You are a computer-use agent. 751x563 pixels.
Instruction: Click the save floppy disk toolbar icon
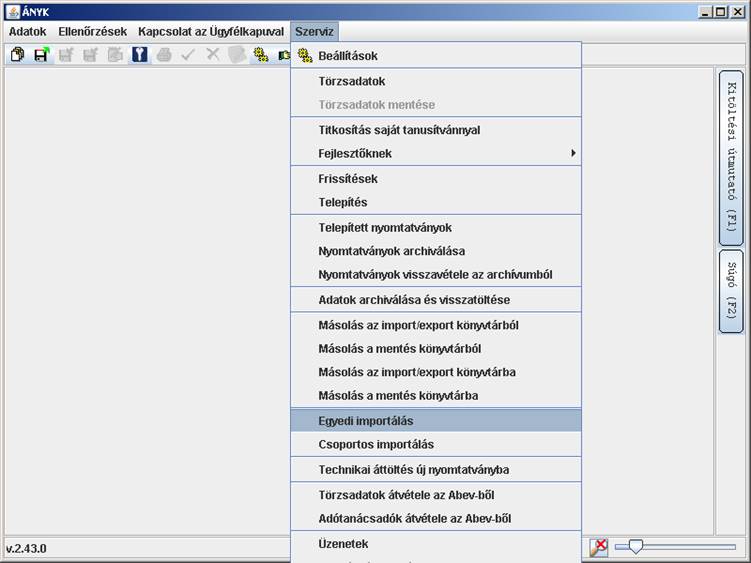click(x=42, y=55)
